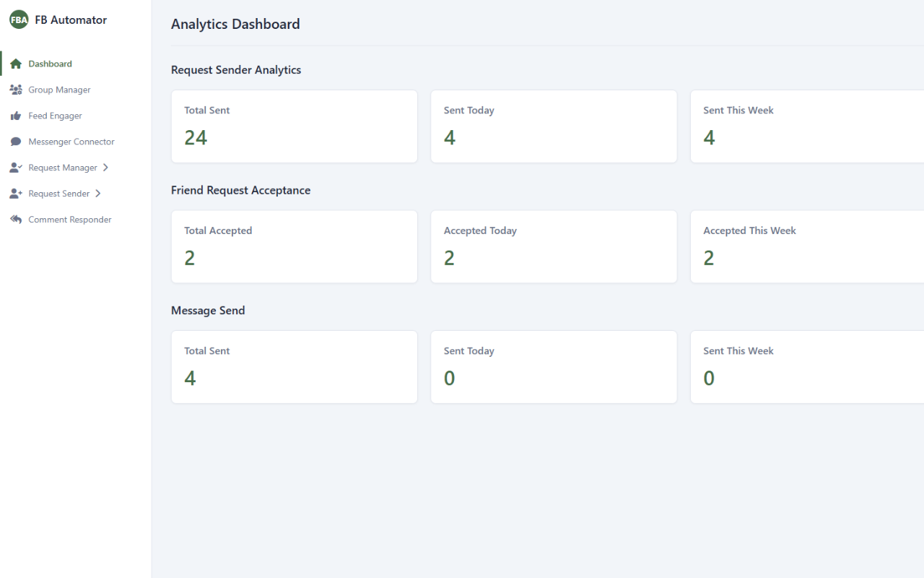Image resolution: width=924 pixels, height=578 pixels.
Task: Click the thumbs-up icon for Feed Engager
Action: [x=15, y=115]
